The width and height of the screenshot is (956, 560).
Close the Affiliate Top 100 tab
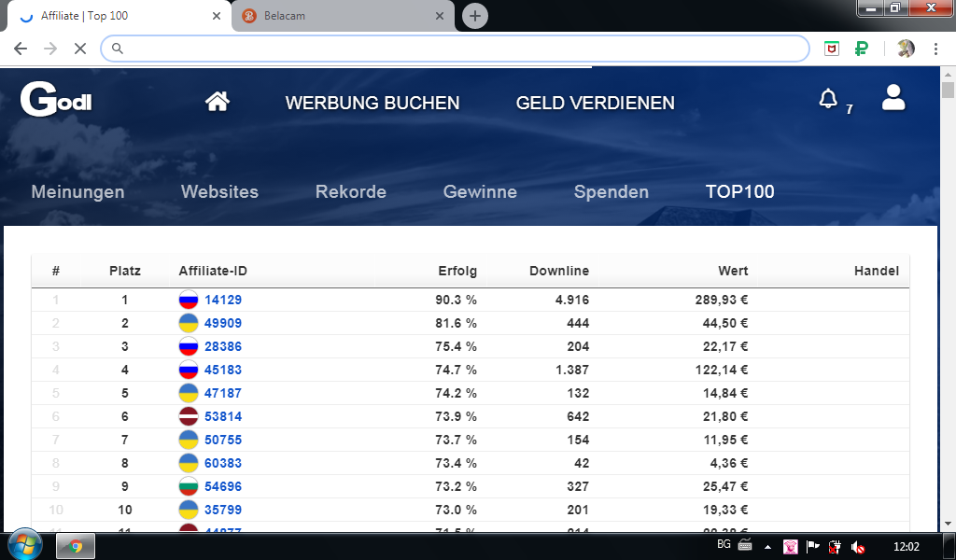(217, 16)
